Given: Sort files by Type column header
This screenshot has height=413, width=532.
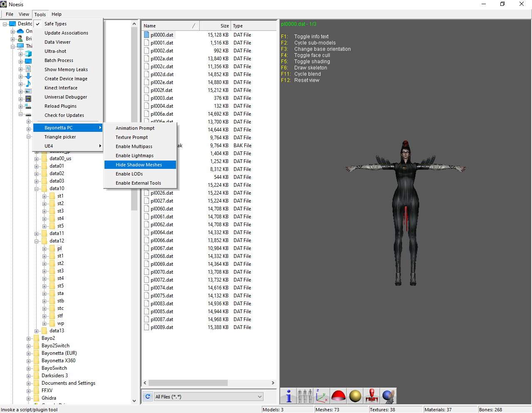Looking at the screenshot, I should (x=254, y=26).
